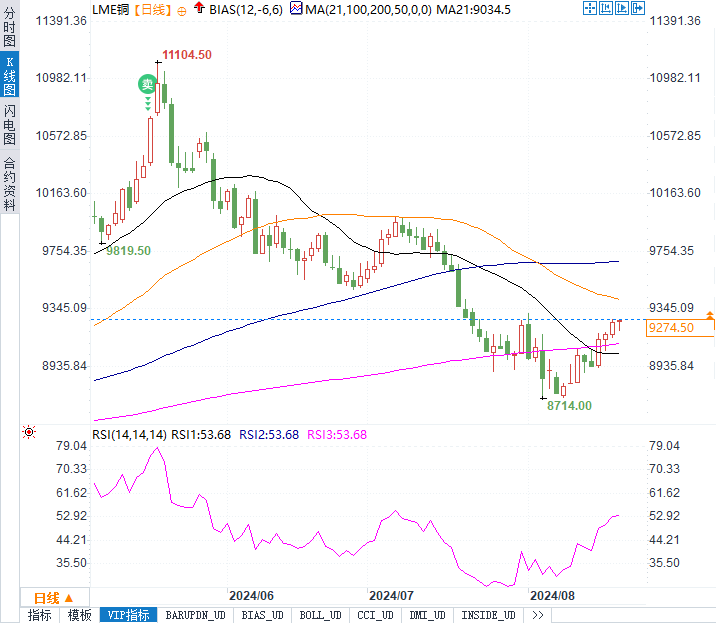716x623 pixels.
Task: Click the MA21:9034.5 value label
Action: point(474,10)
